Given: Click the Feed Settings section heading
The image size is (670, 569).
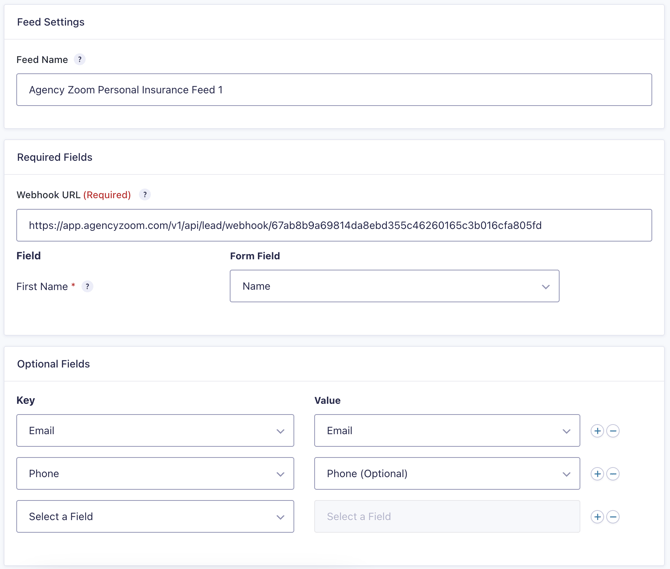Looking at the screenshot, I should click(51, 22).
